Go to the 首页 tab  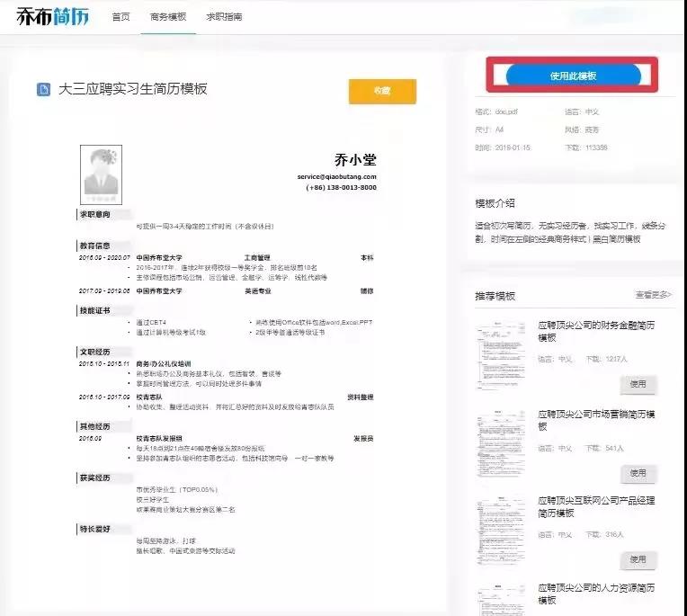120,17
